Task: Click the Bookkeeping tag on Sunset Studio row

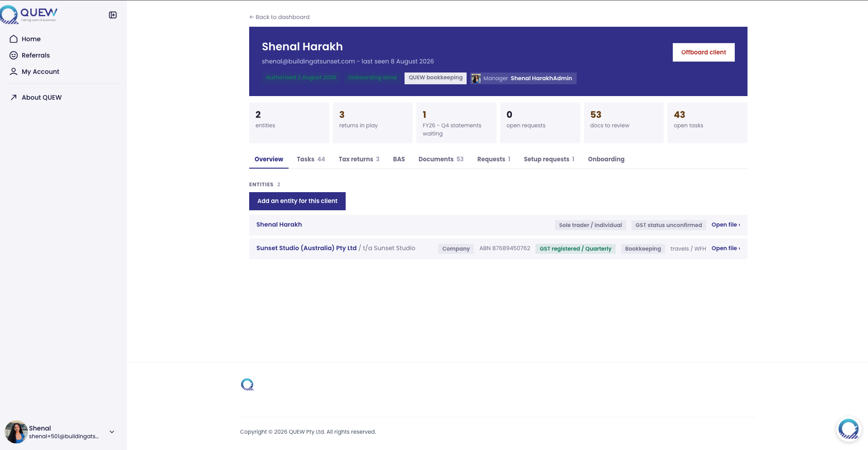Action: [643, 249]
